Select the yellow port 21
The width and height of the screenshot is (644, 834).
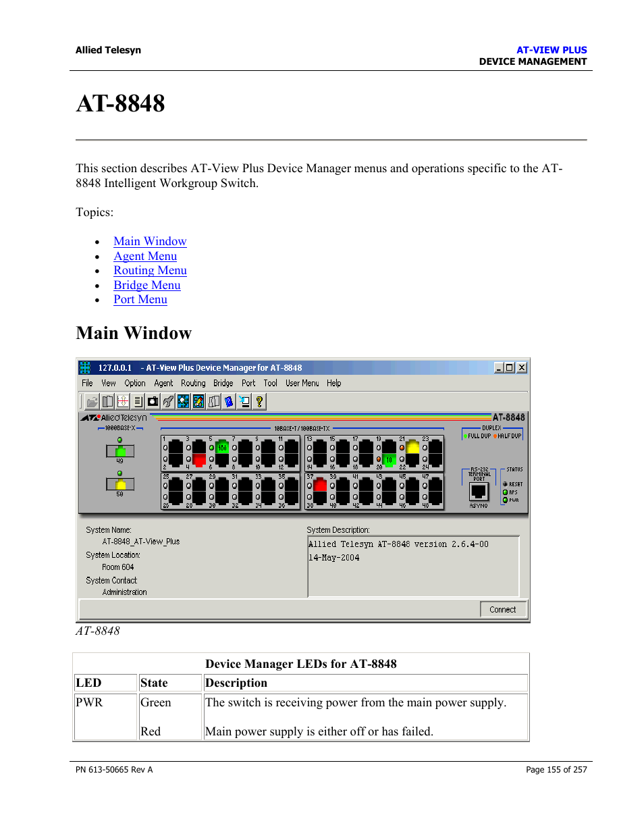412,446
